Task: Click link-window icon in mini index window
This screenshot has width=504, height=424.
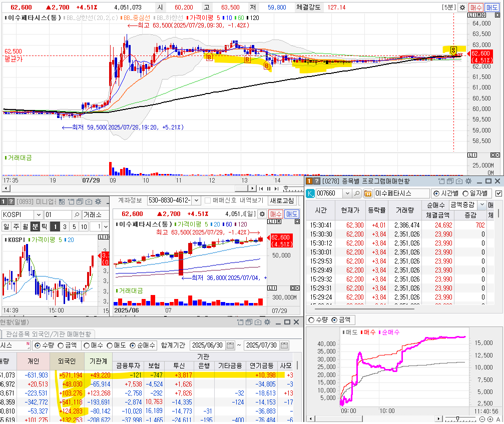Action: click(71, 201)
